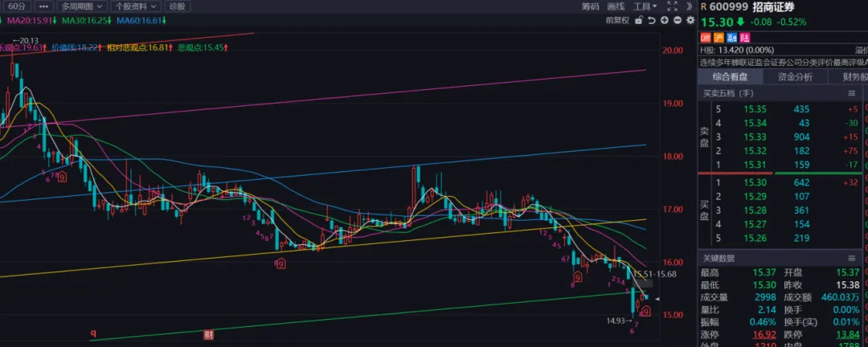Zoom in chart with plus icon
This screenshot has width=868, height=347.
click(x=665, y=20)
